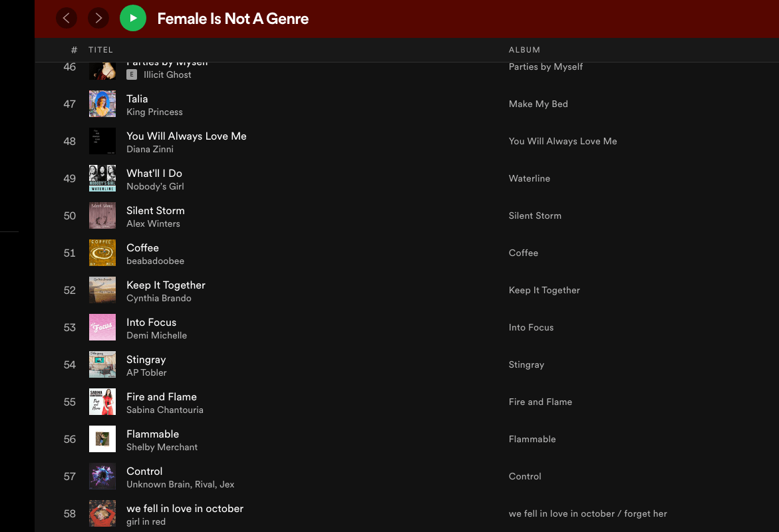Screen dimensions: 779x532
Task: Click the track number column header
Action: (74, 50)
